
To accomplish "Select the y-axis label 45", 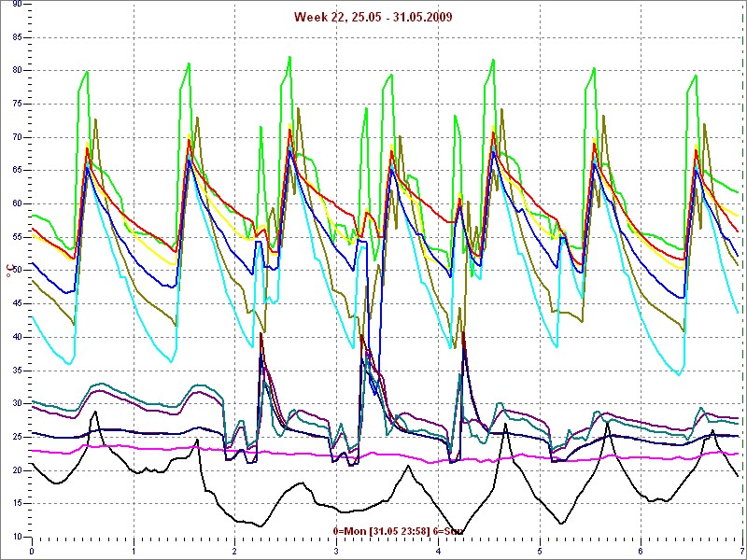I will click(16, 304).
